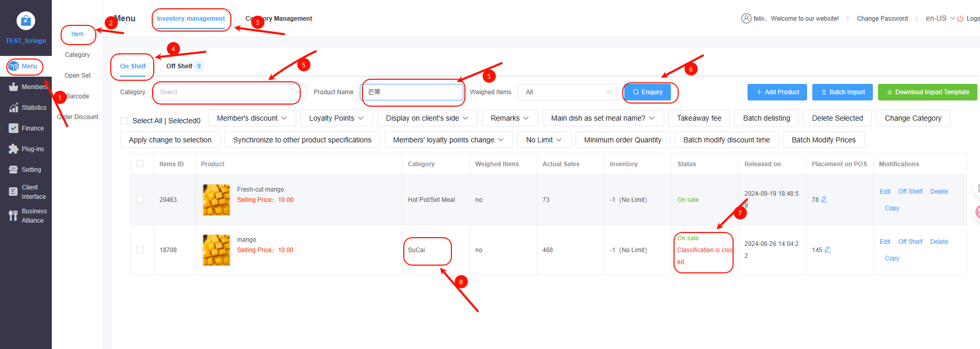980x349 pixels.
Task: Edit POS placement for item 78
Action: 824,199
